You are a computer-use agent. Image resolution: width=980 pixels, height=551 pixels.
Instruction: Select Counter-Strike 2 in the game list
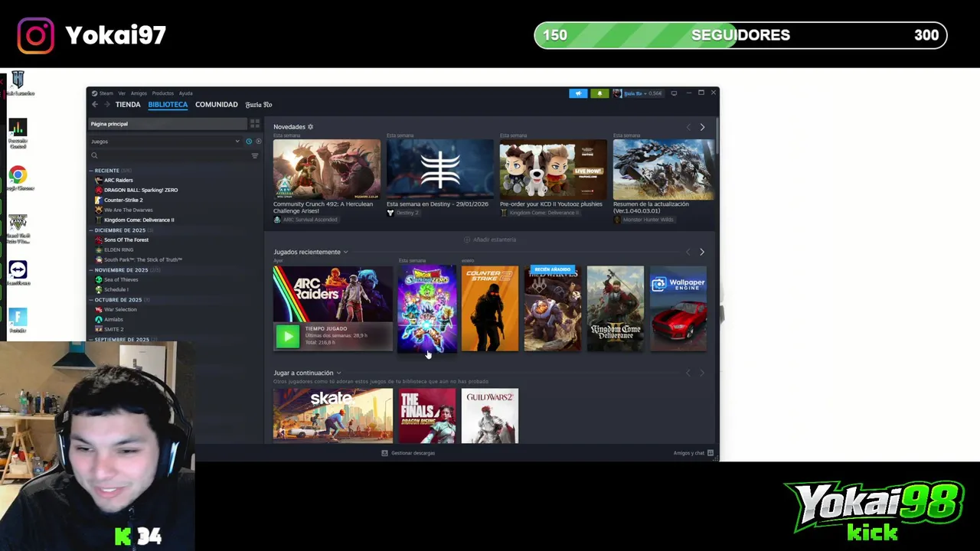123,201
